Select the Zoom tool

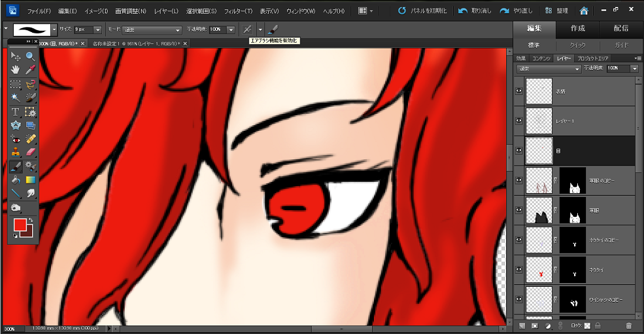(x=30, y=56)
